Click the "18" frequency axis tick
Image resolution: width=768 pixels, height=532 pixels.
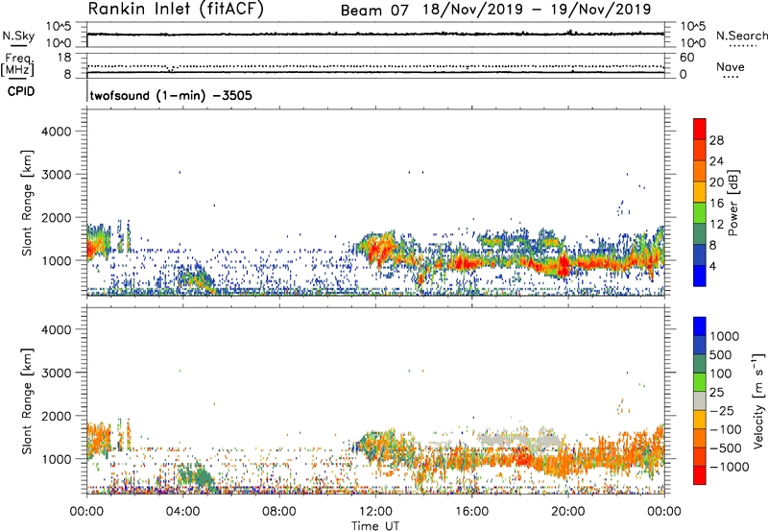pos(64,58)
